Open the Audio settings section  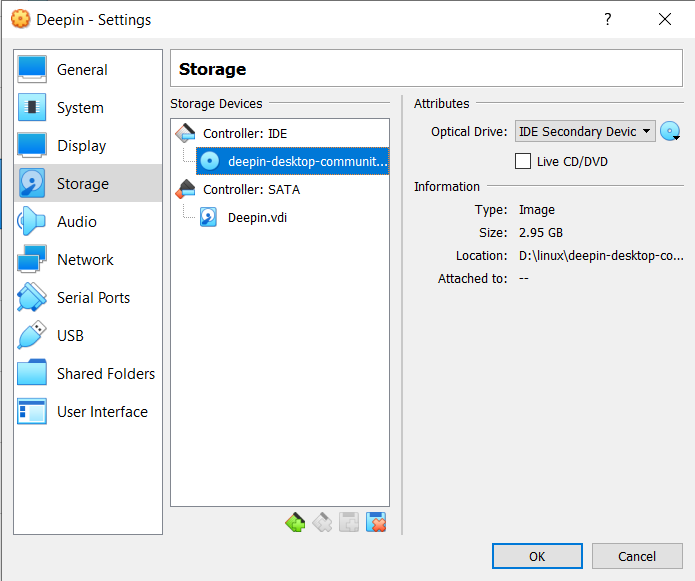tap(77, 222)
